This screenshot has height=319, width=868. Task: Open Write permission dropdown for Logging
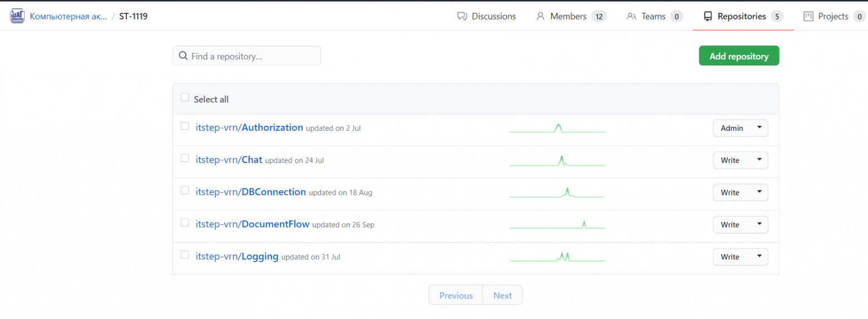point(741,257)
